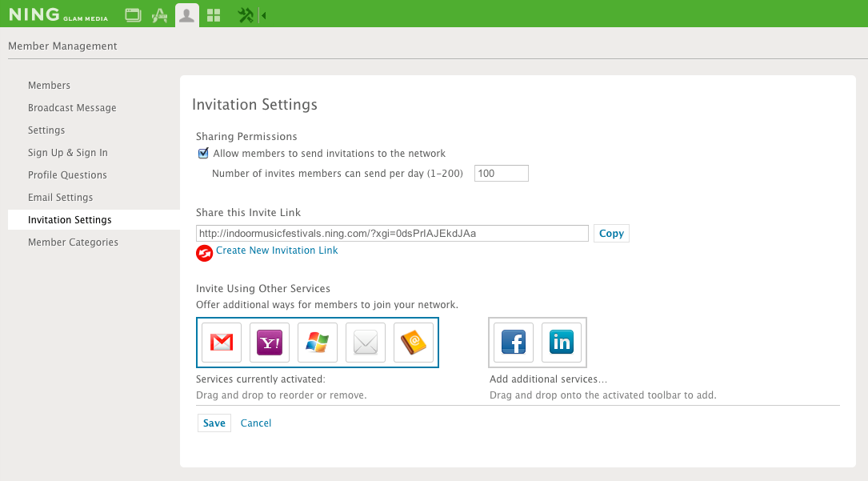Screen dimensions: 868x481
Task: Click the Facebook service icon
Action: pyautogui.click(x=514, y=343)
